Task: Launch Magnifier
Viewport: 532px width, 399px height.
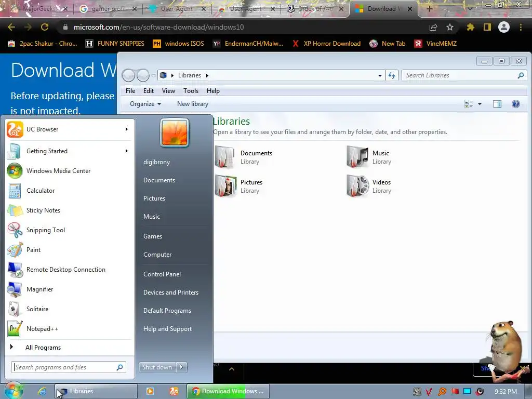Action: tap(70, 289)
